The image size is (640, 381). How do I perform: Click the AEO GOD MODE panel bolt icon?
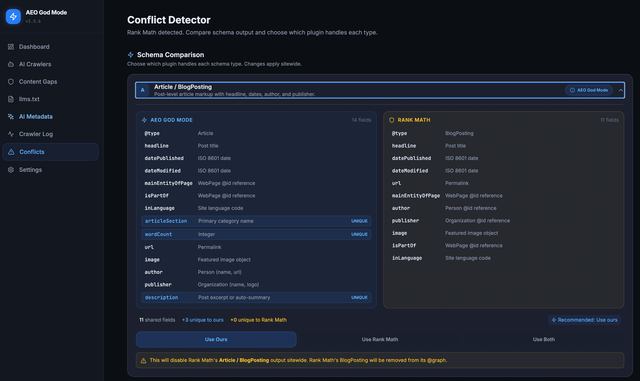point(144,120)
